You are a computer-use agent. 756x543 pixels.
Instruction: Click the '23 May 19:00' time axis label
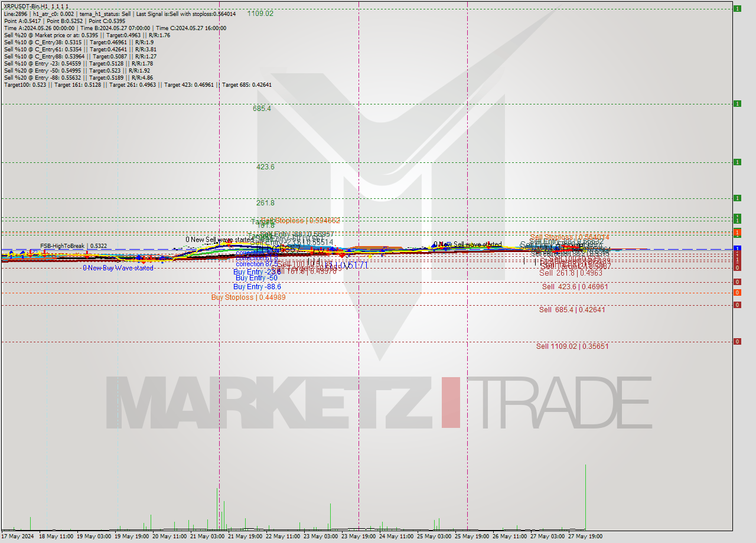click(x=359, y=537)
